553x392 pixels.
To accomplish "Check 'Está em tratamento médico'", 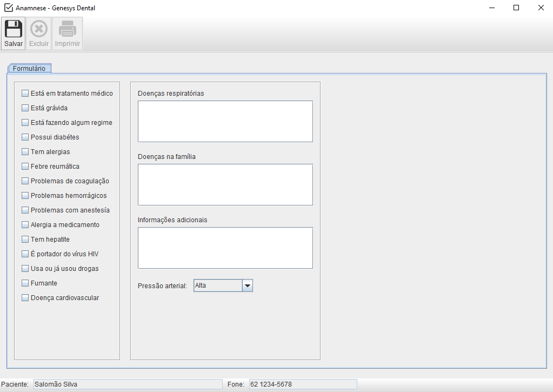I will (x=25, y=94).
